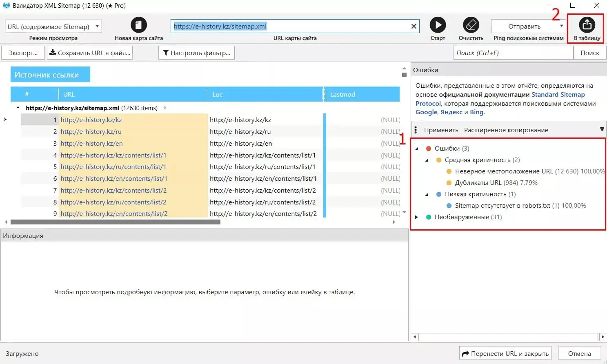Click Сохранить URL в файл... button
The image size is (607, 364).
[90, 53]
